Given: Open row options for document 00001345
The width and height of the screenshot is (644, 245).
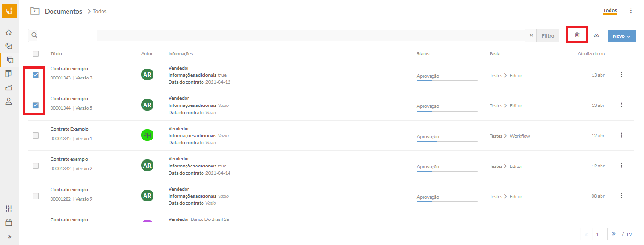Looking at the screenshot, I should 621,135.
